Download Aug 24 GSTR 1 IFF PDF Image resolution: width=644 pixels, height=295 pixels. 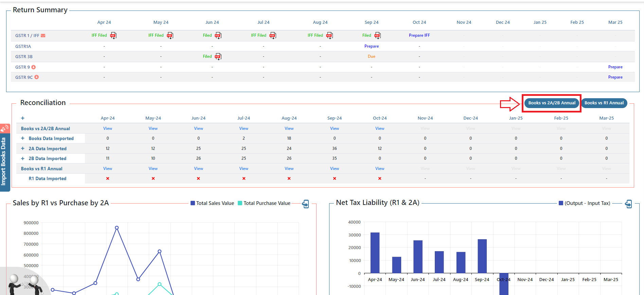(329, 35)
